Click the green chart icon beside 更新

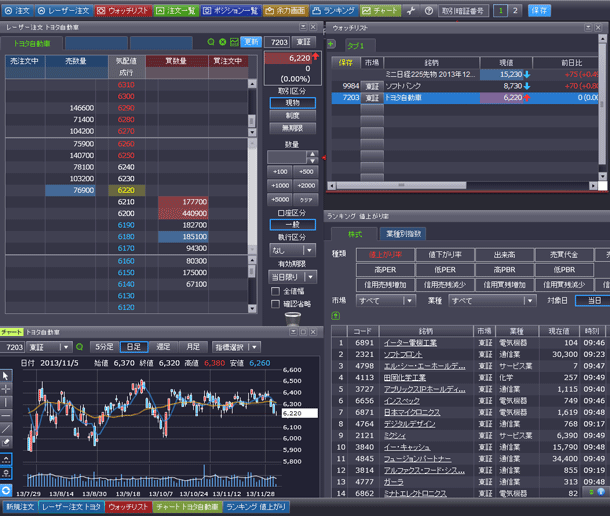coord(234,42)
